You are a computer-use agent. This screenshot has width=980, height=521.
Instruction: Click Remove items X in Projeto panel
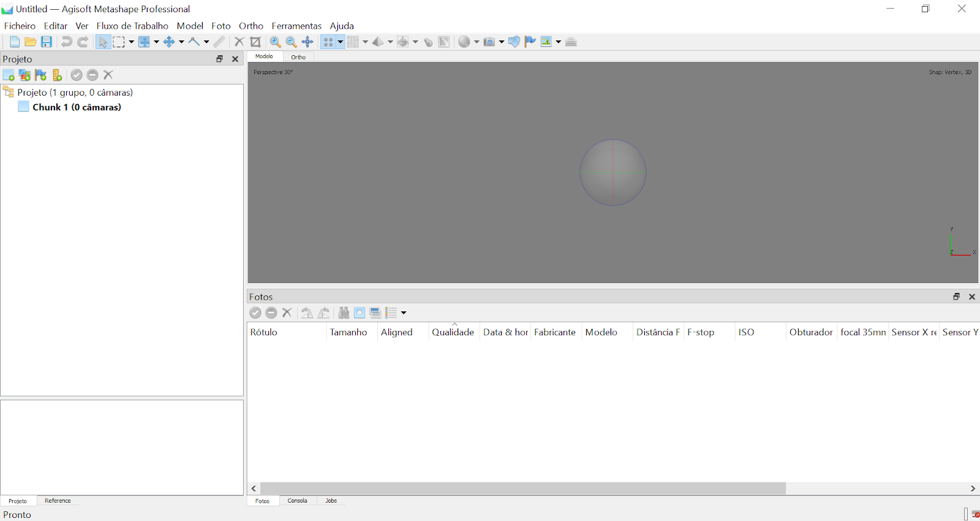tap(108, 75)
